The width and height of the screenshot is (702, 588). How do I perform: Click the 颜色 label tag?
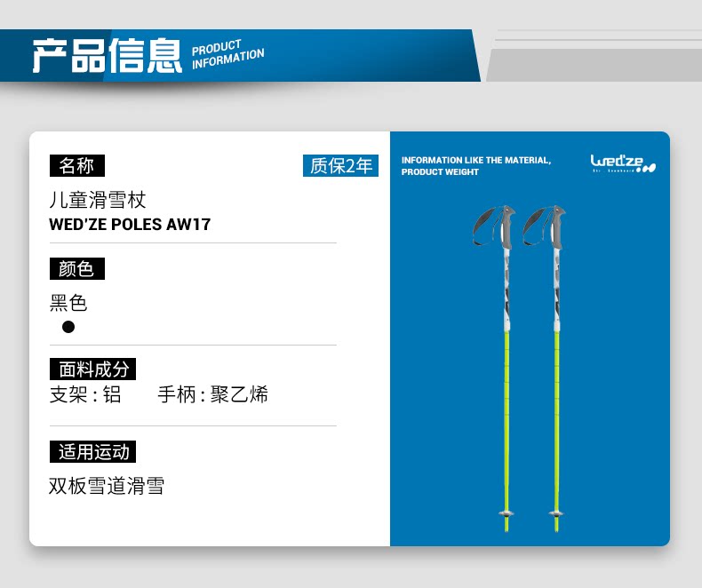point(77,268)
